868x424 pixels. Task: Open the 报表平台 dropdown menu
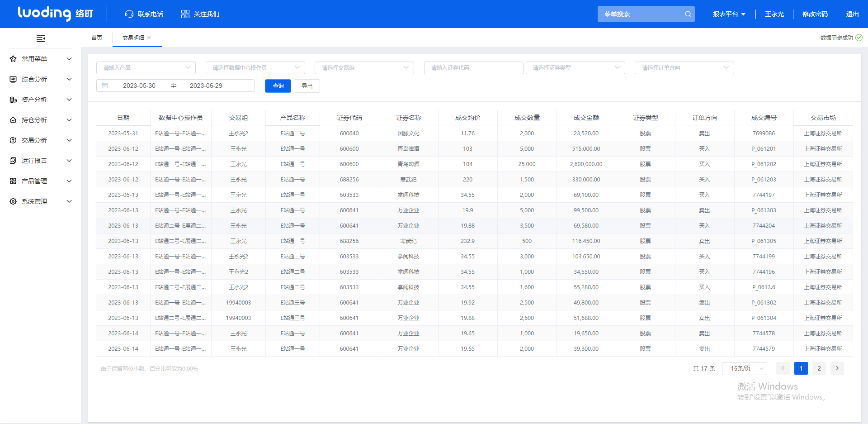(729, 14)
